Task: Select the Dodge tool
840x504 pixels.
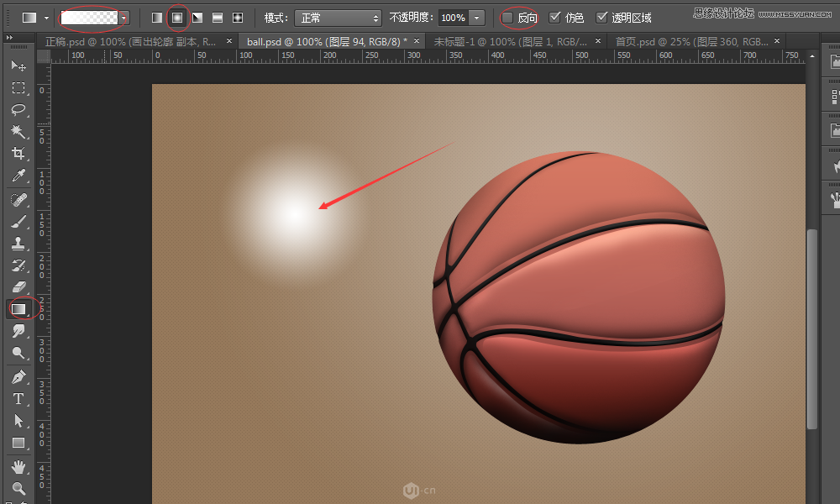Action: pos(18,353)
